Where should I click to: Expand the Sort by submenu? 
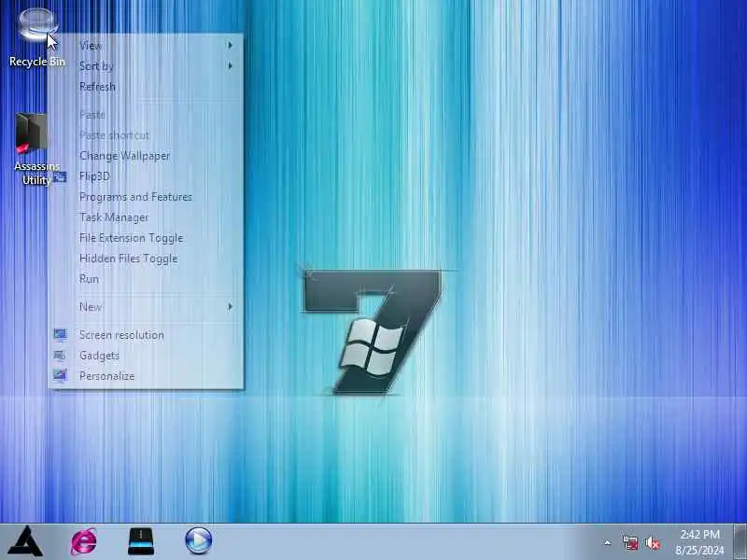click(x=147, y=65)
